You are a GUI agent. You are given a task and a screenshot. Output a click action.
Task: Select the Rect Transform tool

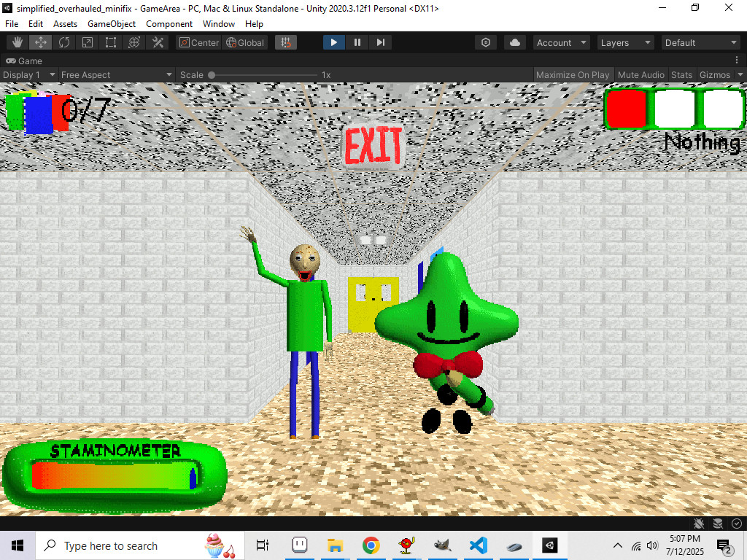(x=110, y=42)
